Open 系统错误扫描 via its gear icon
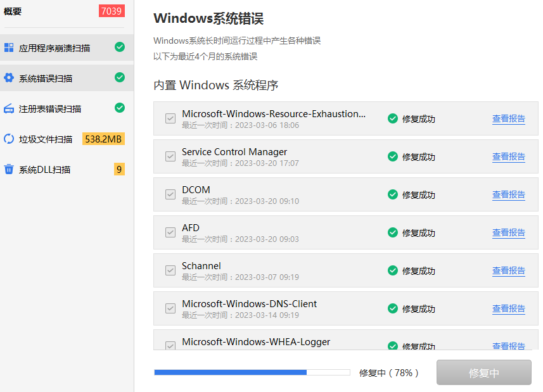This screenshot has width=543, height=392. click(x=9, y=77)
